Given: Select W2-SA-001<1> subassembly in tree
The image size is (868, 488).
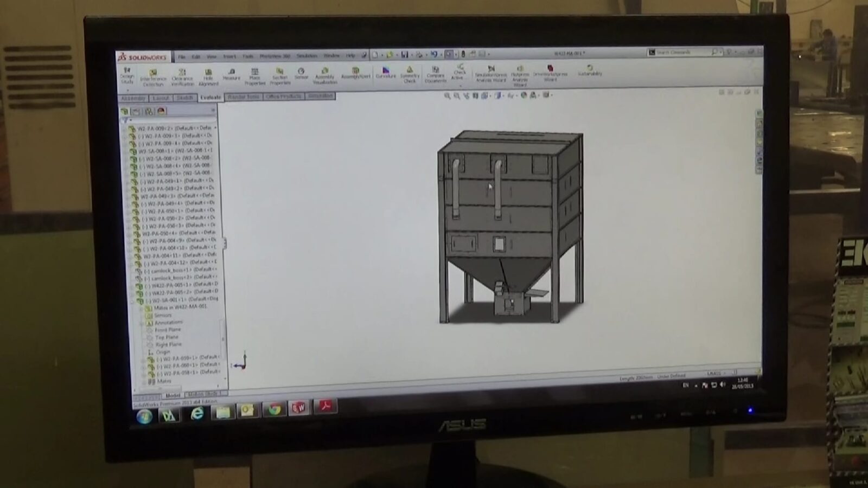Looking at the screenshot, I should (x=178, y=299).
